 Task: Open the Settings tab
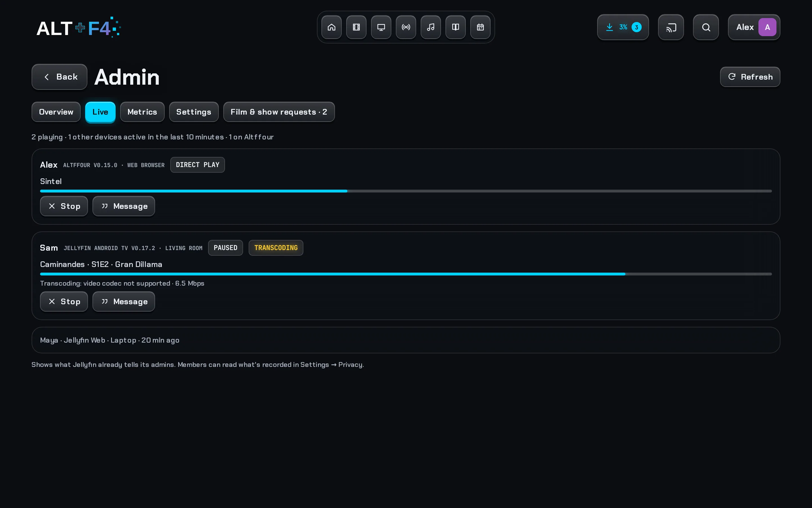pyautogui.click(x=194, y=112)
